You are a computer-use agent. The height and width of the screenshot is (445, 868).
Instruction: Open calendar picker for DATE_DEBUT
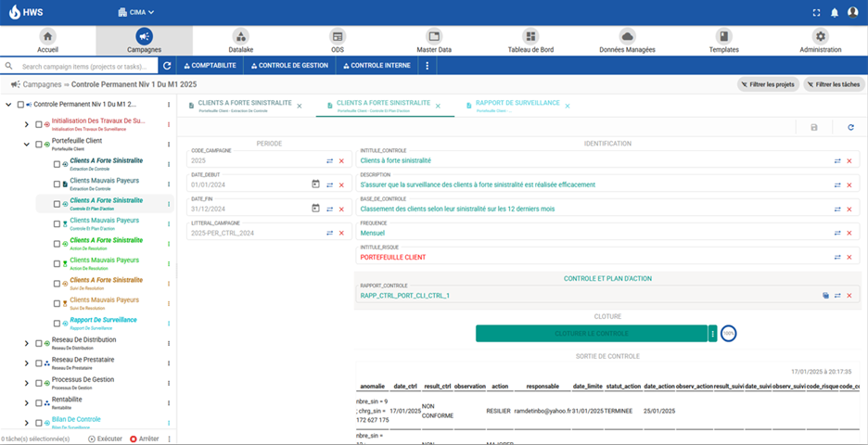pyautogui.click(x=315, y=184)
